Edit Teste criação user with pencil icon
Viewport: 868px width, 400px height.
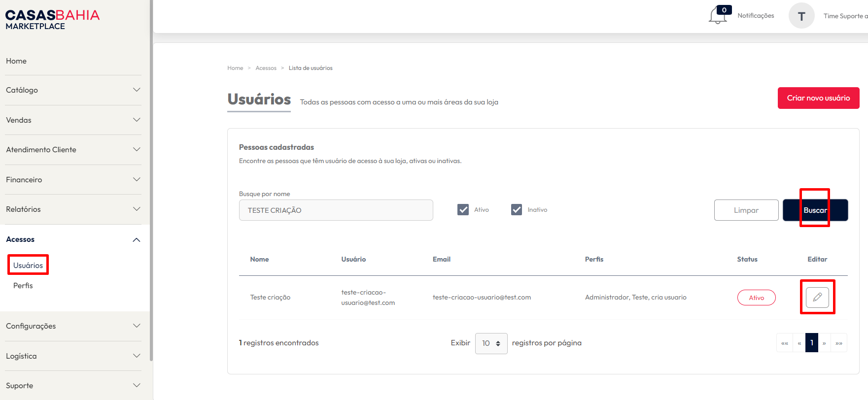[x=817, y=297]
